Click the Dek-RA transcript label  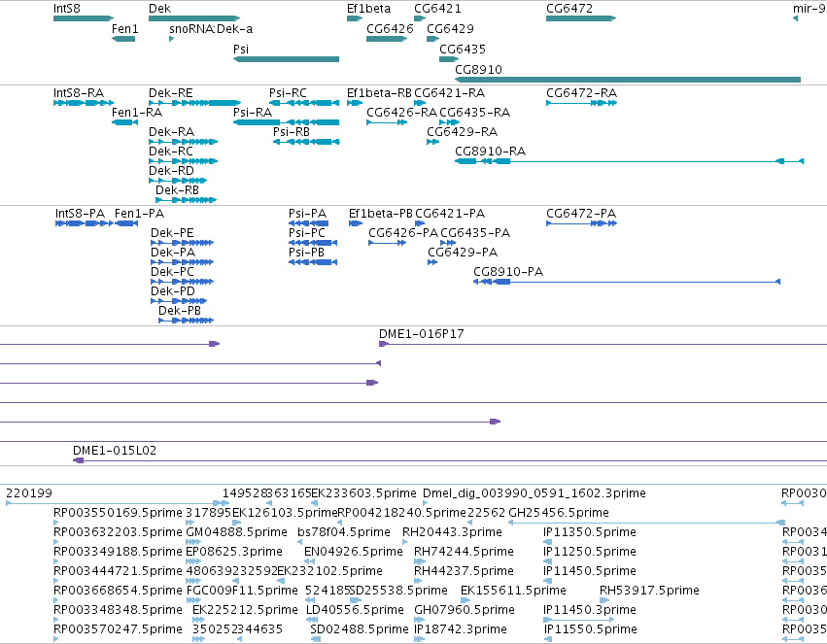tap(171, 132)
